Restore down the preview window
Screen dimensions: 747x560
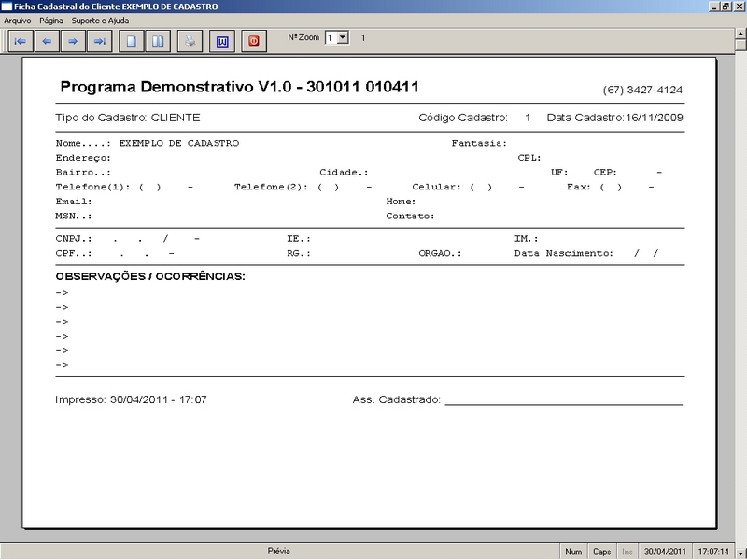pos(725,6)
